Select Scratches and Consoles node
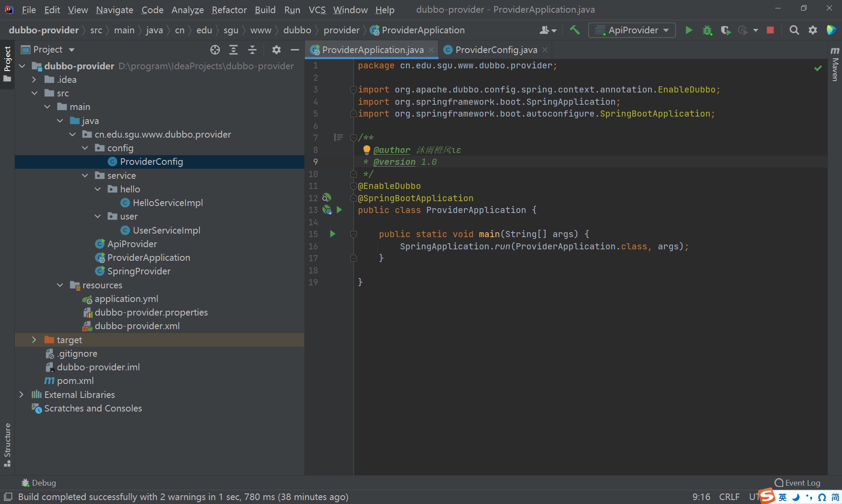Screen dimensions: 842x504 [93, 408]
